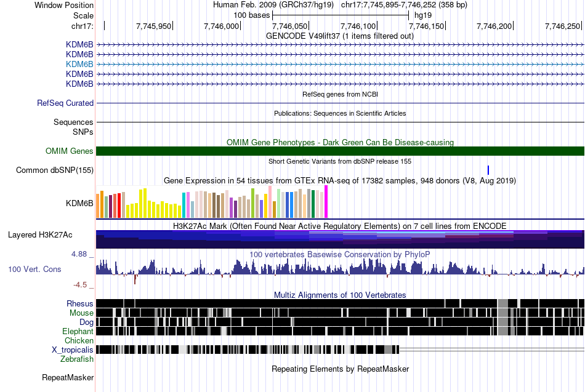Click the Sequences track label
Screen dimensions: 585x392
pos(73,122)
